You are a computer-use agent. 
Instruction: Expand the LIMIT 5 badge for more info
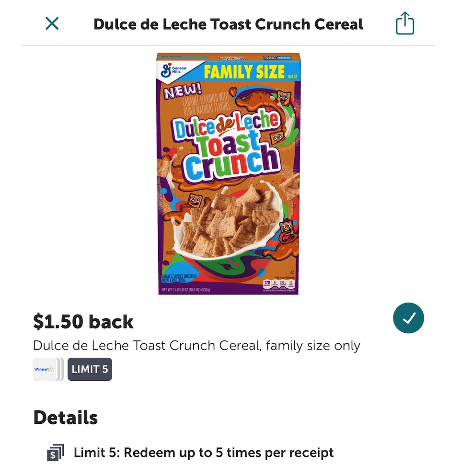click(90, 369)
